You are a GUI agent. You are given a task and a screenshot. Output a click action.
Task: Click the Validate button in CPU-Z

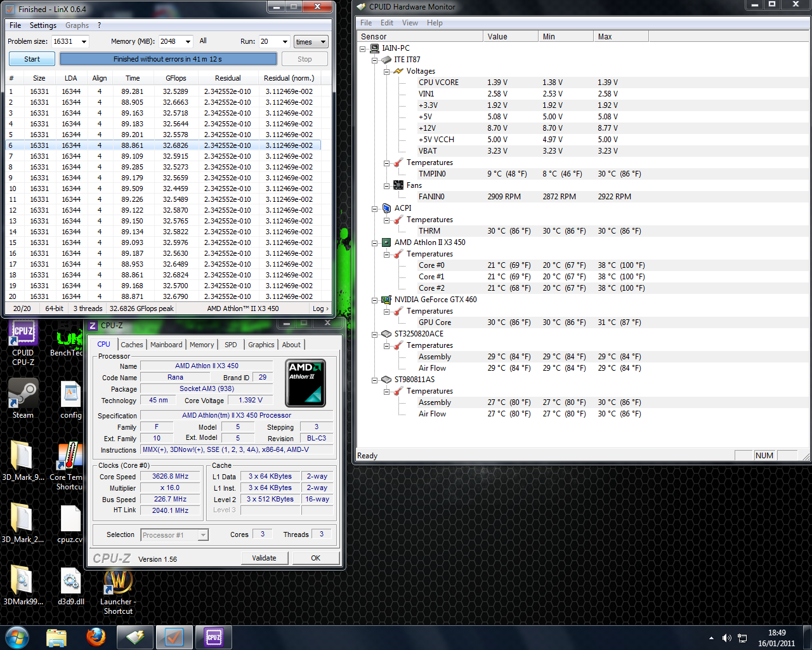click(264, 558)
